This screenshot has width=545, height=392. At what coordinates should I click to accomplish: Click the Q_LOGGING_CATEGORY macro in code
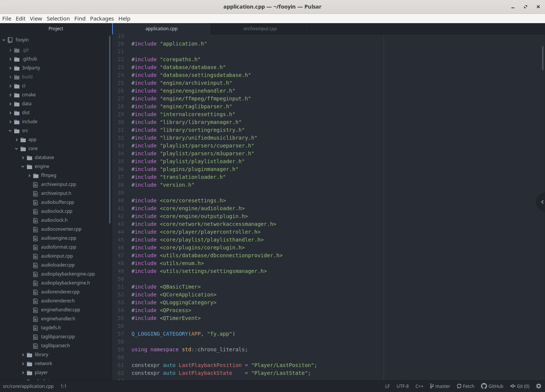[x=160, y=334]
